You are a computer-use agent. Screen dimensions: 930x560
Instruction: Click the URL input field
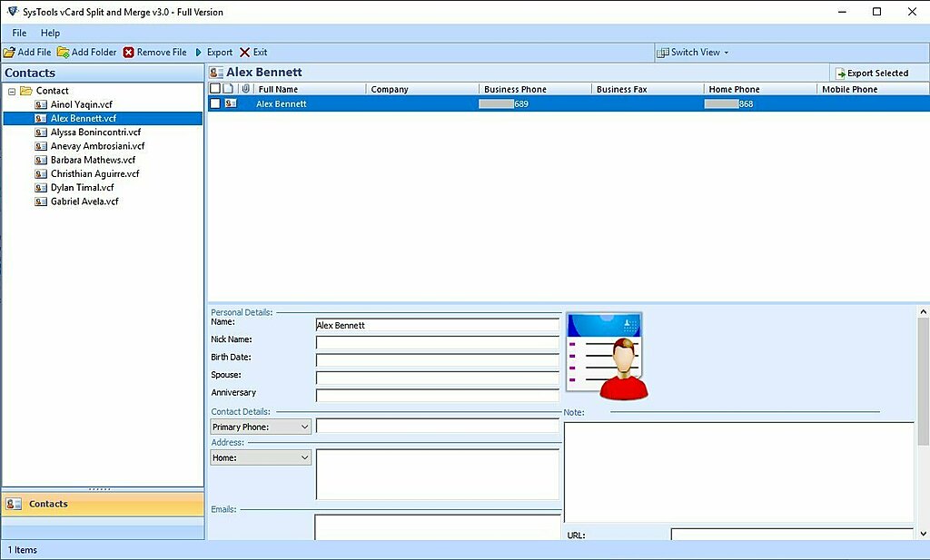pos(792,535)
